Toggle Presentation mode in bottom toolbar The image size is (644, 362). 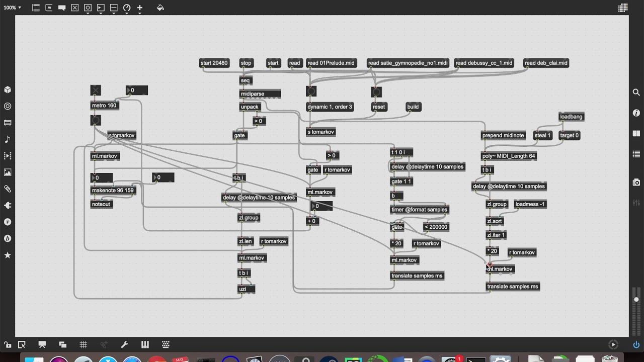pos(42,344)
